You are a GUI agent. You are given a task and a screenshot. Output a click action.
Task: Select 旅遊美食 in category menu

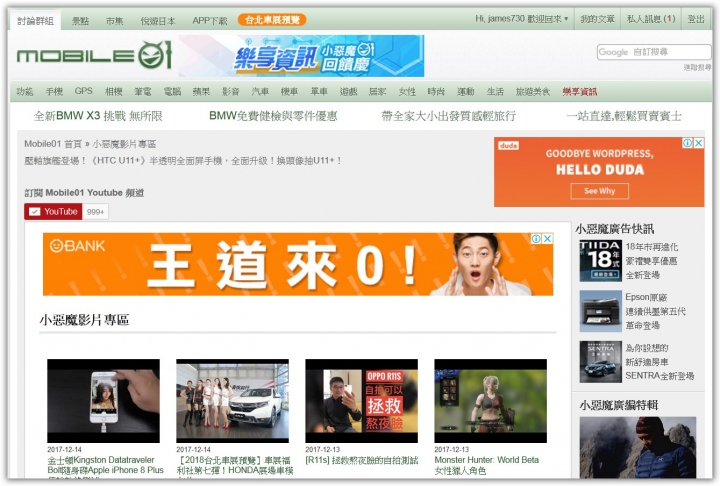click(x=533, y=91)
